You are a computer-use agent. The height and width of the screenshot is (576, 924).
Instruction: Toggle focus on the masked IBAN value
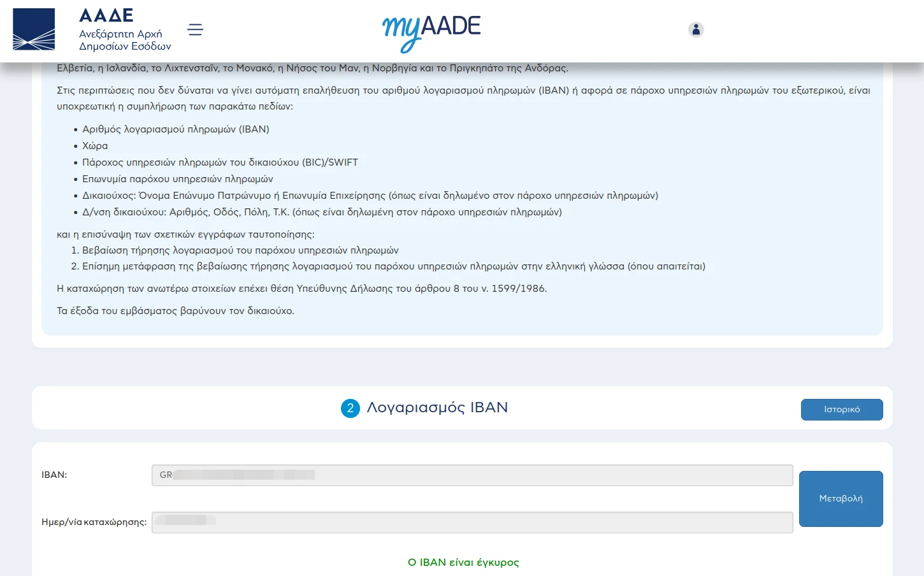click(472, 475)
